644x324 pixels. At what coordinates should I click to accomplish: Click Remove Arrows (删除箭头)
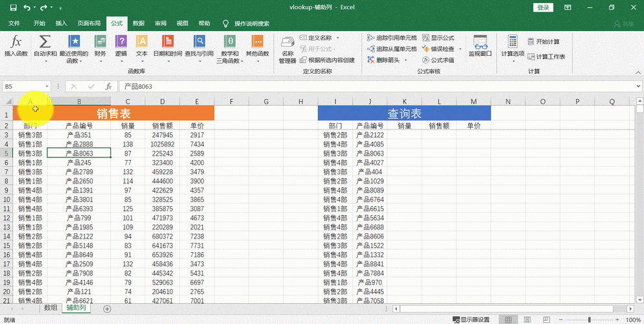pyautogui.click(x=382, y=60)
